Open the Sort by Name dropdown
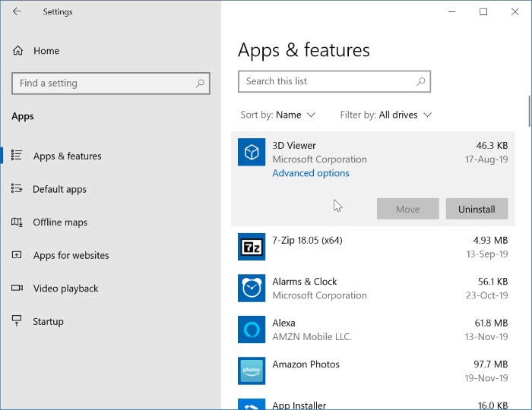Image resolution: width=532 pixels, height=410 pixels. click(278, 115)
